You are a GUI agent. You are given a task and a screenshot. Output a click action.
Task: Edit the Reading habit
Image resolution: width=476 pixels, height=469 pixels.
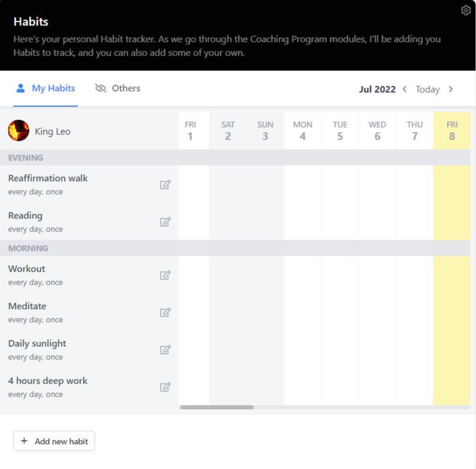(x=165, y=222)
